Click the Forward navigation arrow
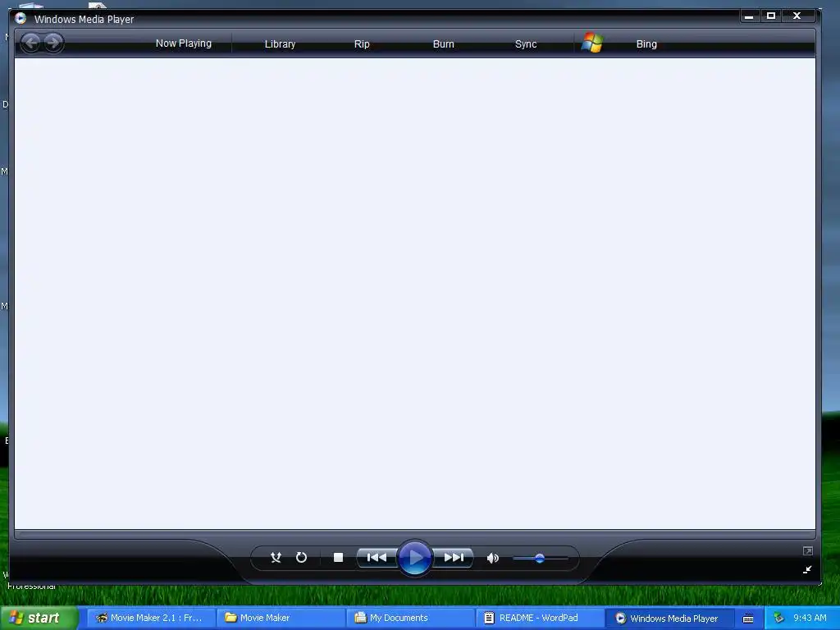 pos(53,43)
